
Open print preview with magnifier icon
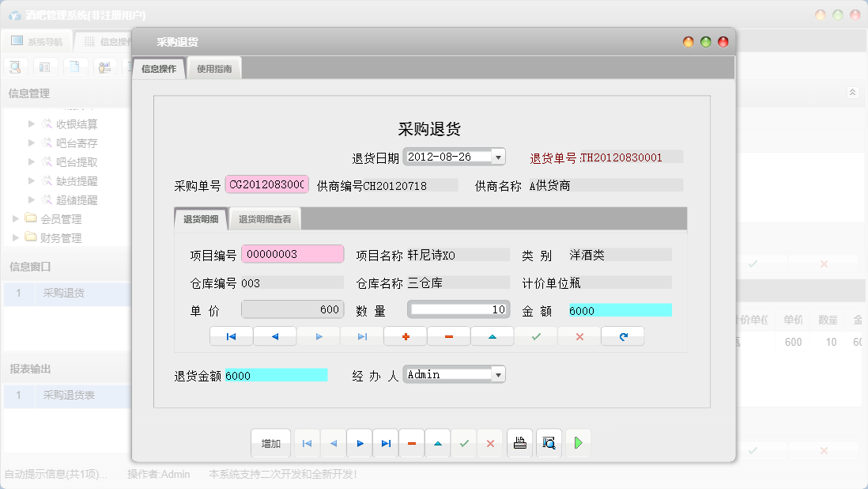(x=549, y=443)
